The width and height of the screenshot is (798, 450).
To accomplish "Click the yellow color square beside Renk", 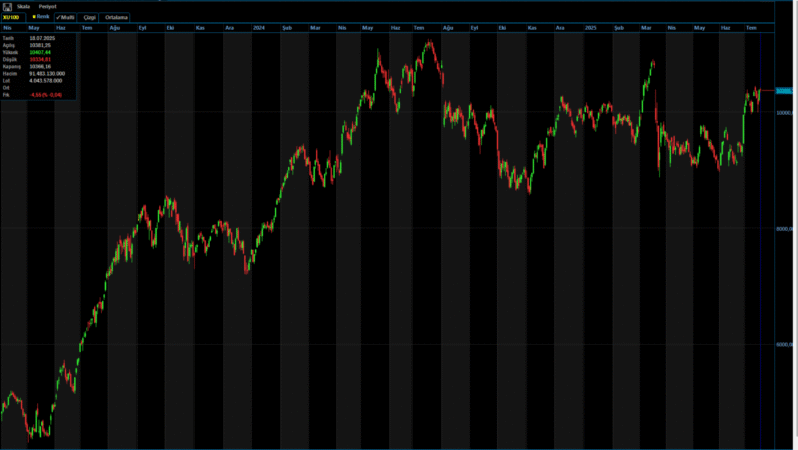I will click(x=34, y=17).
